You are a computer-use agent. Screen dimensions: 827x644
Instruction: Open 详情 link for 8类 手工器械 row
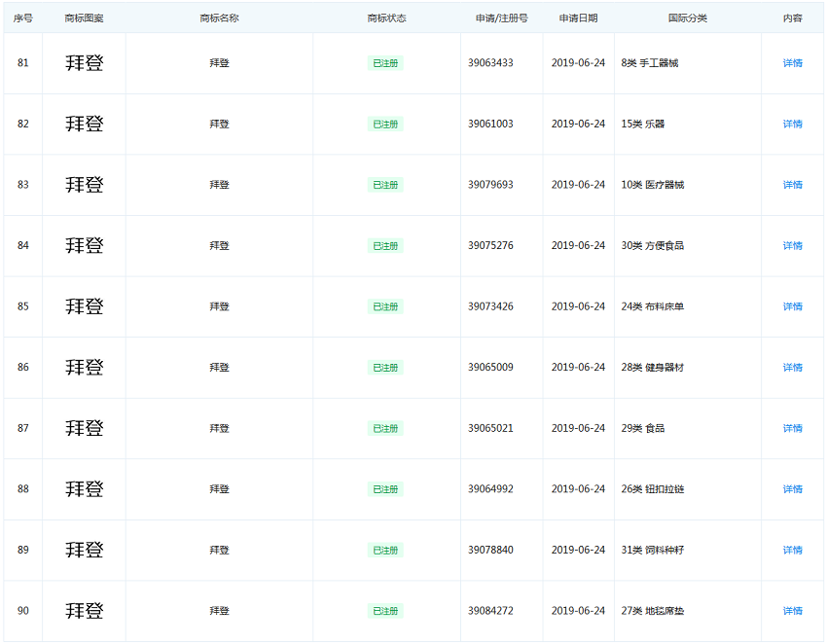coord(792,63)
